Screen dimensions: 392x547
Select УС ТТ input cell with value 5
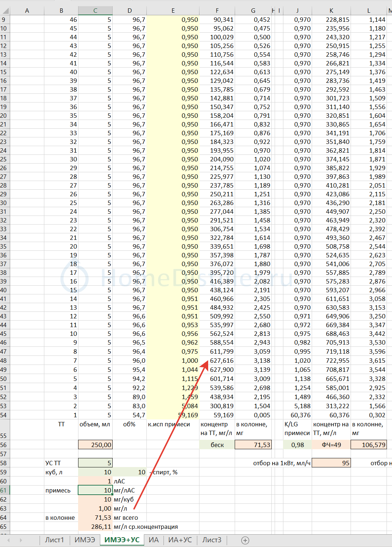pos(95,463)
